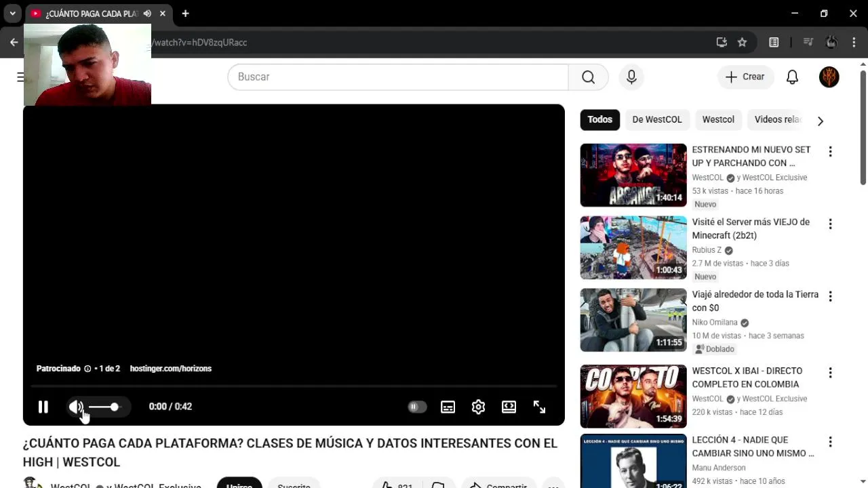Mute the video using the speaker icon

pyautogui.click(x=76, y=407)
